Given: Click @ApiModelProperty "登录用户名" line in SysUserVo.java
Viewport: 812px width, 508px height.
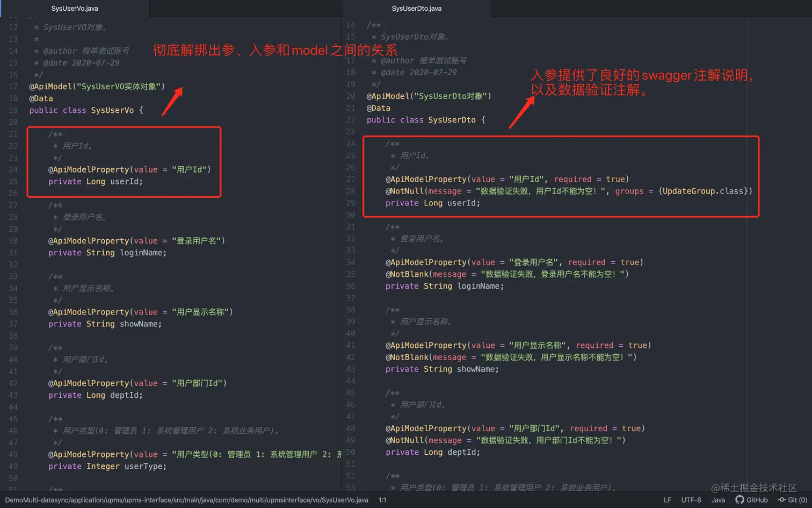Looking at the screenshot, I should (x=137, y=241).
